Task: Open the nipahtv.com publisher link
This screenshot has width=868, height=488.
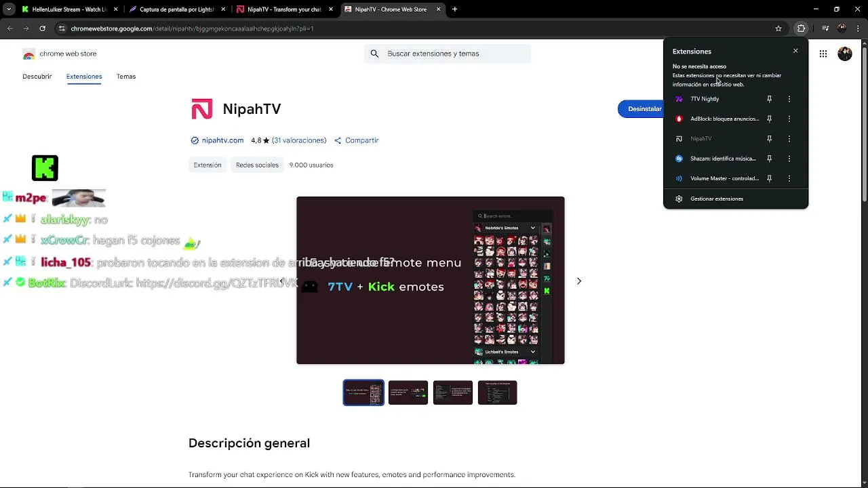Action: click(222, 140)
